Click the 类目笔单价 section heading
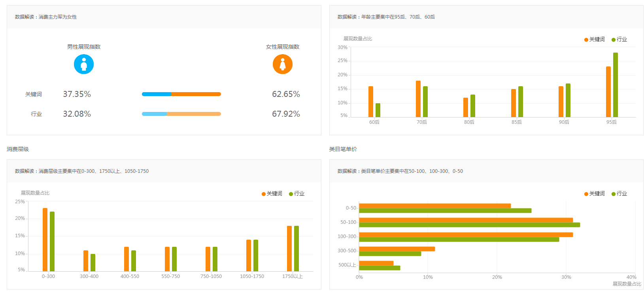This screenshot has width=644, height=297. coord(343,149)
